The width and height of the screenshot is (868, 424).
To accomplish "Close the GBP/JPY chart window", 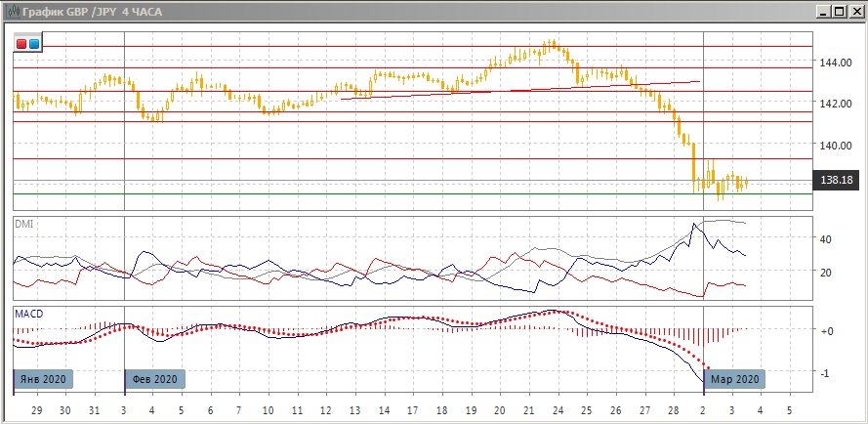I will (x=855, y=11).
